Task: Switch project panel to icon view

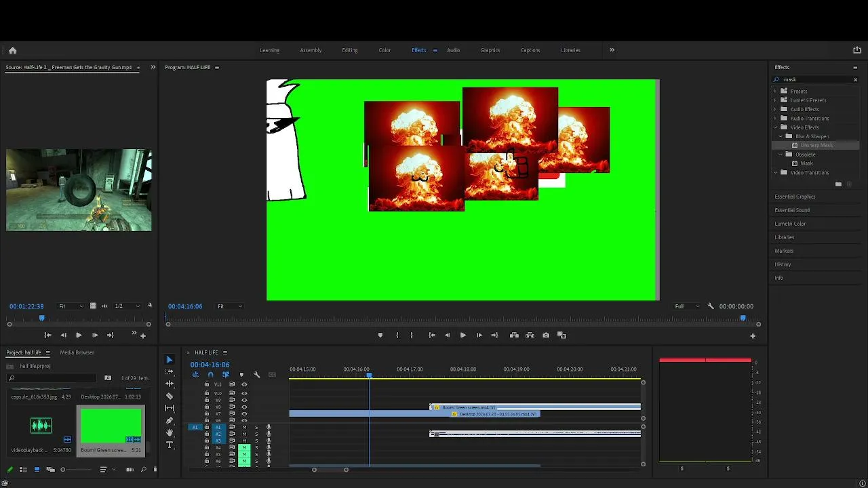Action: point(37,470)
